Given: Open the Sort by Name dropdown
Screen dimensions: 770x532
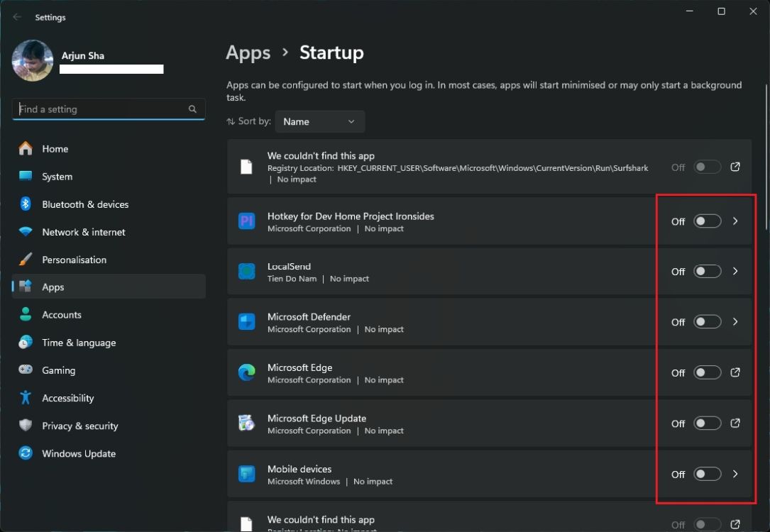Looking at the screenshot, I should pos(319,121).
